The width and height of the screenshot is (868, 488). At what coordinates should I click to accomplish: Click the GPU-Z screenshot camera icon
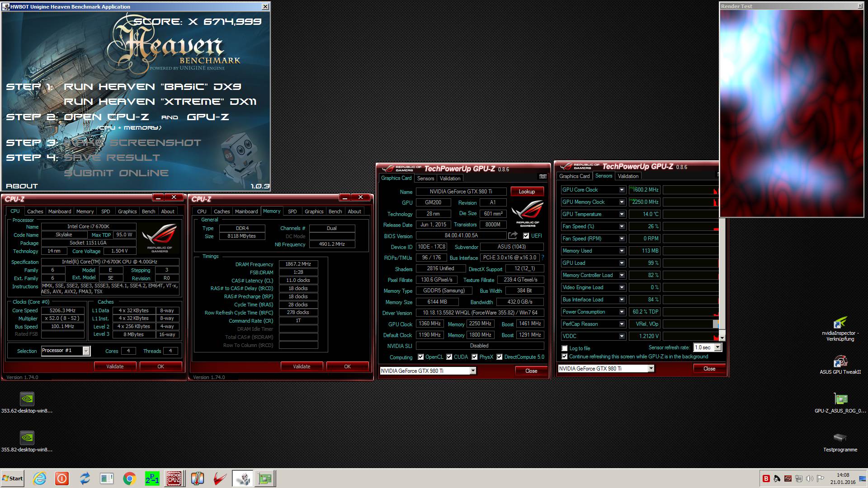pyautogui.click(x=542, y=177)
